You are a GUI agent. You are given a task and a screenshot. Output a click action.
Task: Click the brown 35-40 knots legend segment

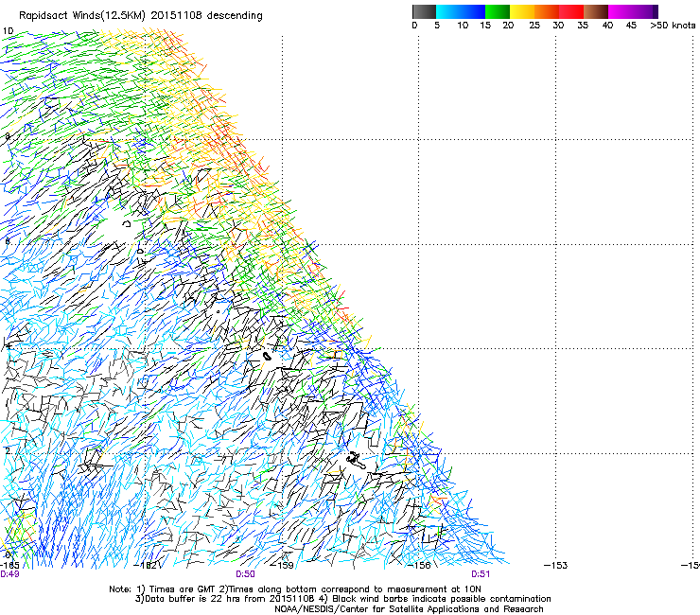coord(596,11)
